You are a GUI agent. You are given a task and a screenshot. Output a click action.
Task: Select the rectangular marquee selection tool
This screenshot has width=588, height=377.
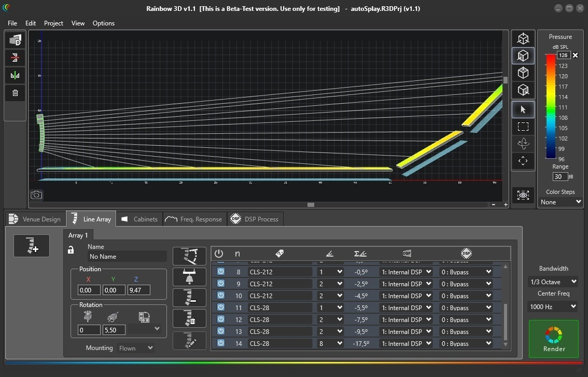pos(523,127)
